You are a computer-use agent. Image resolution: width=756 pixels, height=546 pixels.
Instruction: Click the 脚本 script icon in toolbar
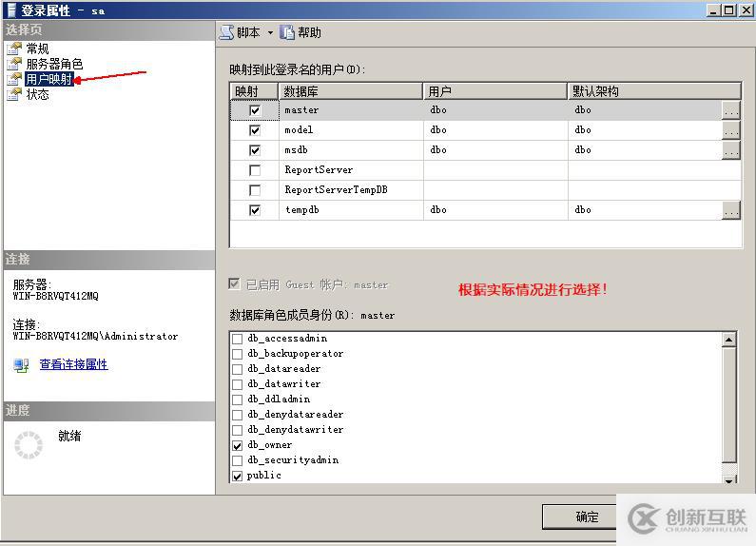click(226, 32)
